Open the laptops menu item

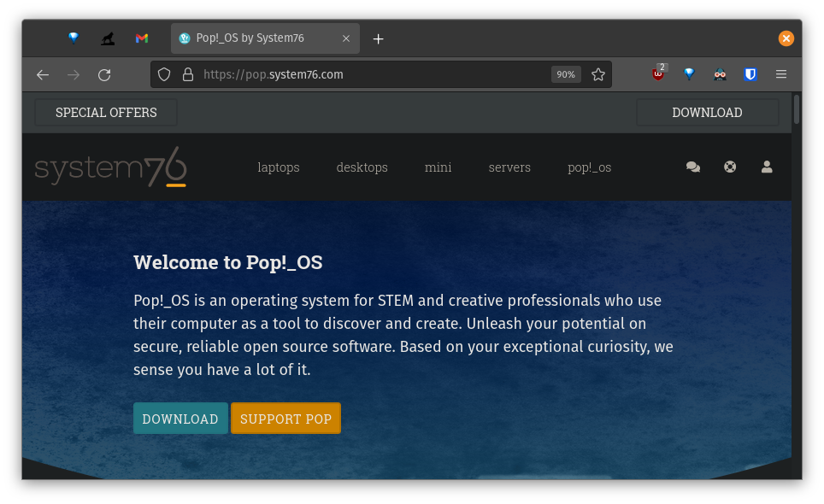tap(279, 167)
